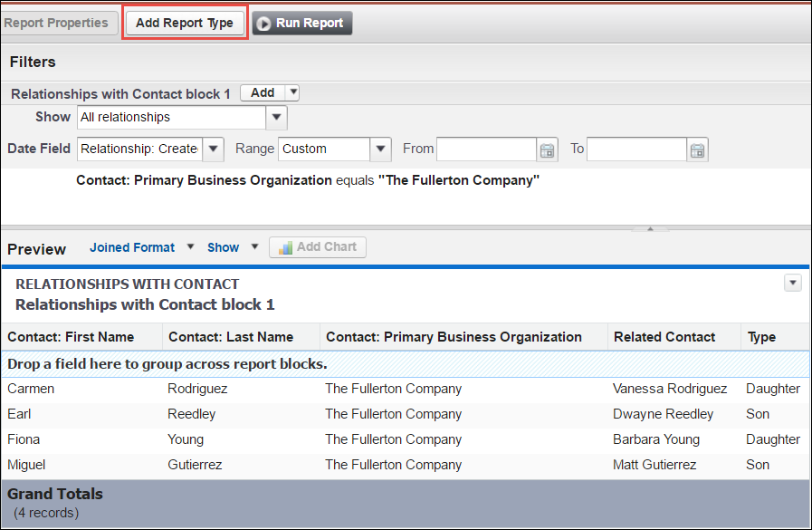Open the Joined Format menu
This screenshot has height=530, width=812.
pos(142,247)
